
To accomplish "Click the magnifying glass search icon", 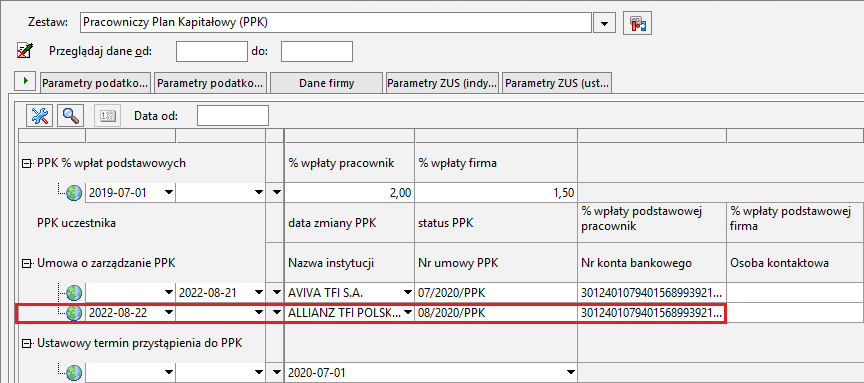I will (x=70, y=115).
